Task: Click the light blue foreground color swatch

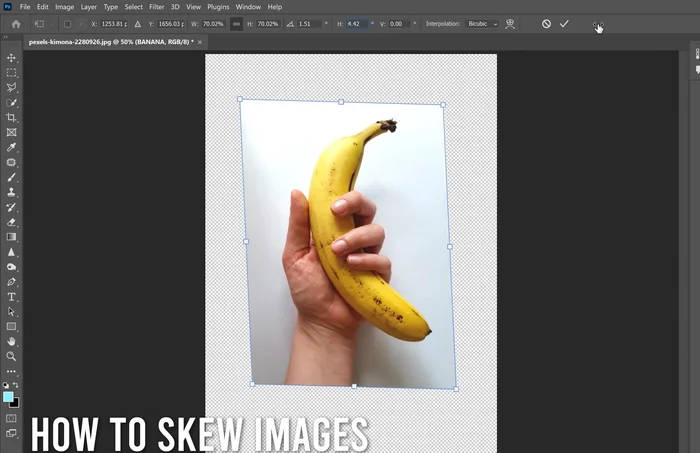Action: click(x=9, y=397)
